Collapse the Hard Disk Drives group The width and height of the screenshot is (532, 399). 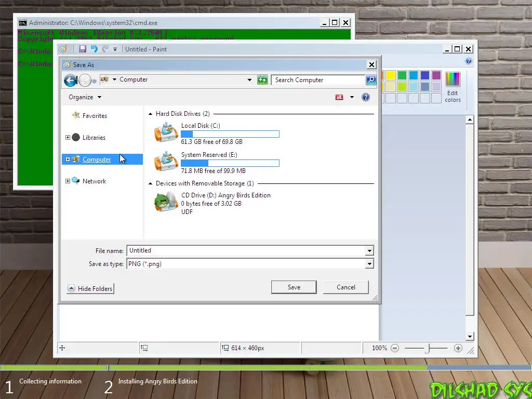click(150, 114)
